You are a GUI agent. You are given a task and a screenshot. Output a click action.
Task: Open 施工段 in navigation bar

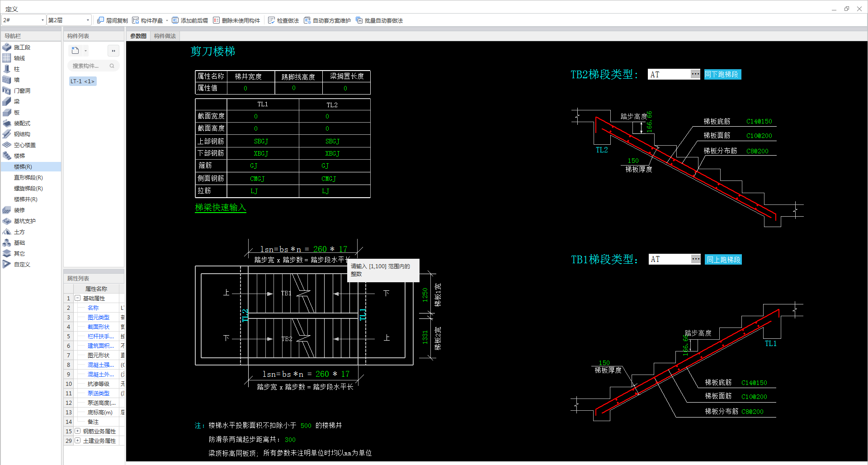(22, 47)
